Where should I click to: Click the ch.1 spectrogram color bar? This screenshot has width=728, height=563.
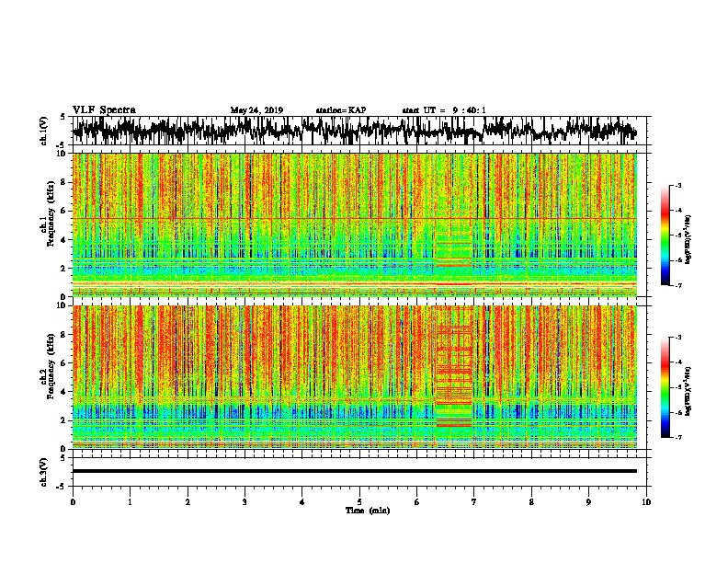[x=665, y=236]
